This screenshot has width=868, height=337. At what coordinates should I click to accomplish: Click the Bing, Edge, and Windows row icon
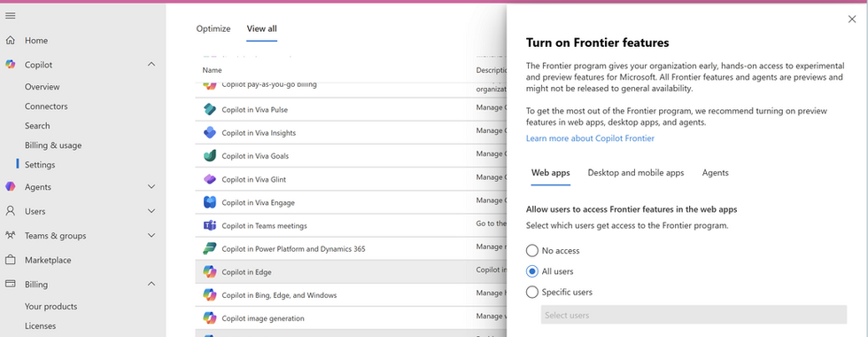(x=209, y=294)
